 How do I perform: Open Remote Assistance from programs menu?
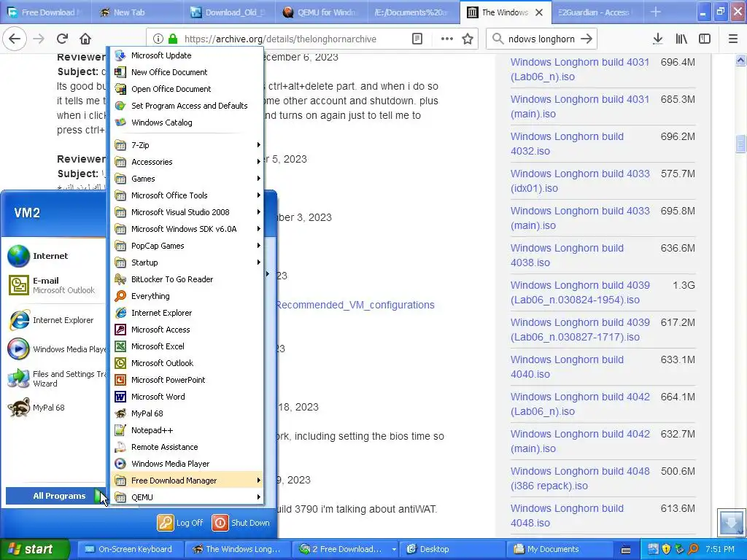(187, 447)
